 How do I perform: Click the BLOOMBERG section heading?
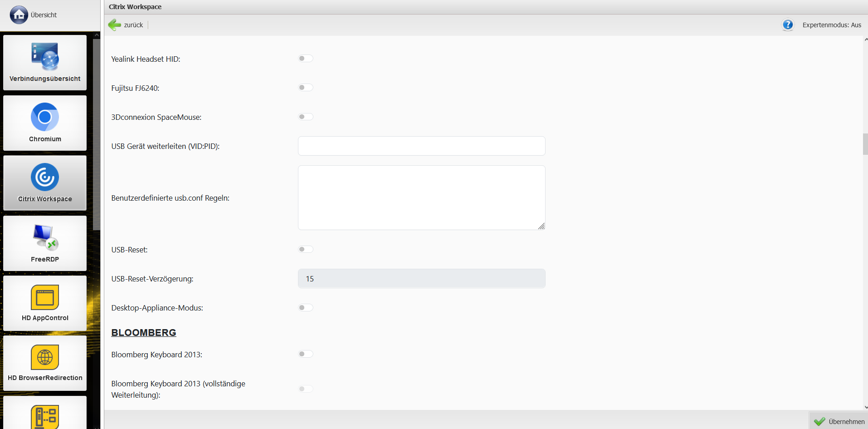pos(144,332)
